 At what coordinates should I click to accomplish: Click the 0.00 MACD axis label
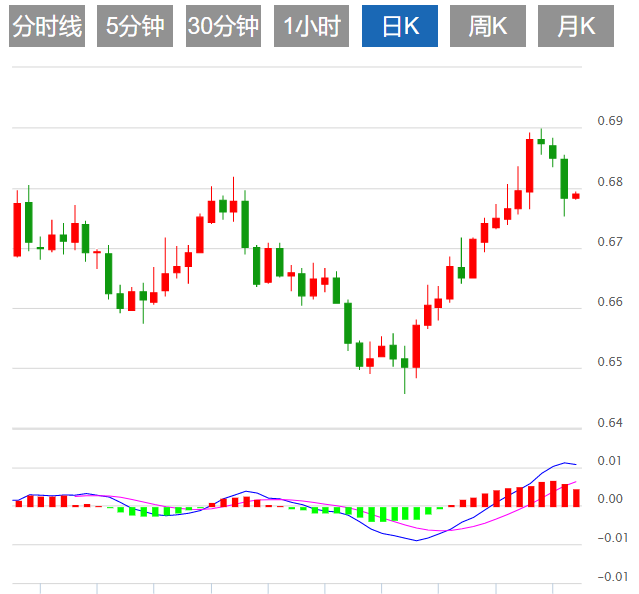(610, 499)
